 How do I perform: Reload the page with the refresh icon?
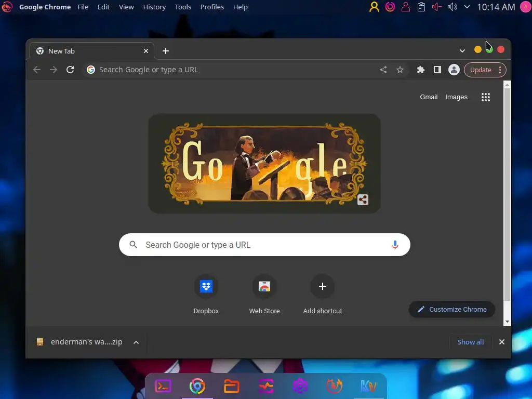70,70
